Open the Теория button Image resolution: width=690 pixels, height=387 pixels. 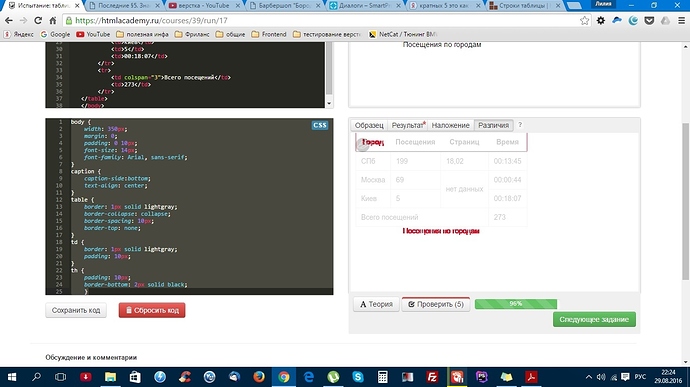(376, 304)
